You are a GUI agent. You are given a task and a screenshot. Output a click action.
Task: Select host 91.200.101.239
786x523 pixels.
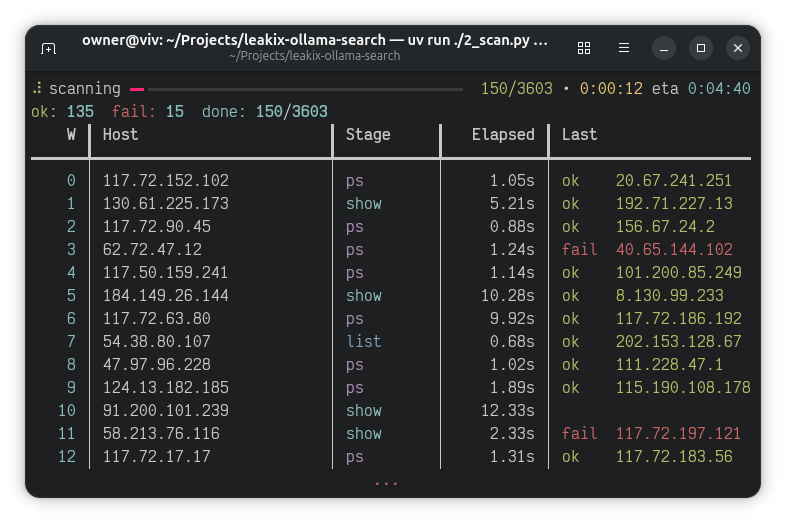point(165,411)
